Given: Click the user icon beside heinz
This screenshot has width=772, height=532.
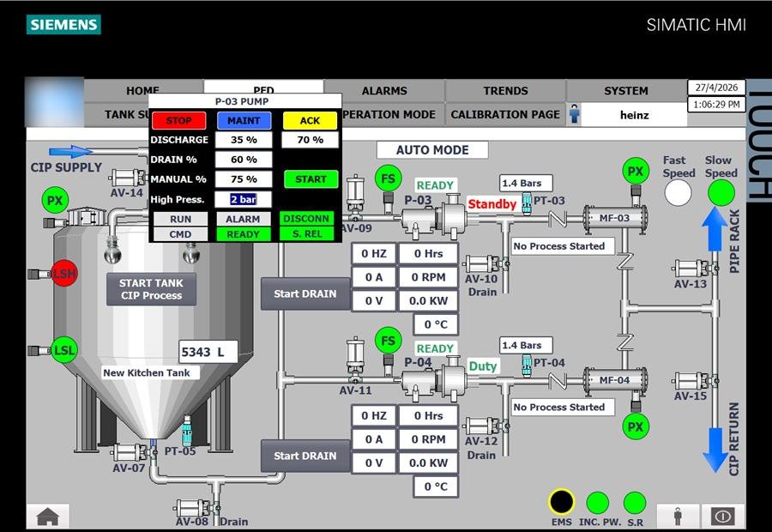Looking at the screenshot, I should tap(574, 114).
